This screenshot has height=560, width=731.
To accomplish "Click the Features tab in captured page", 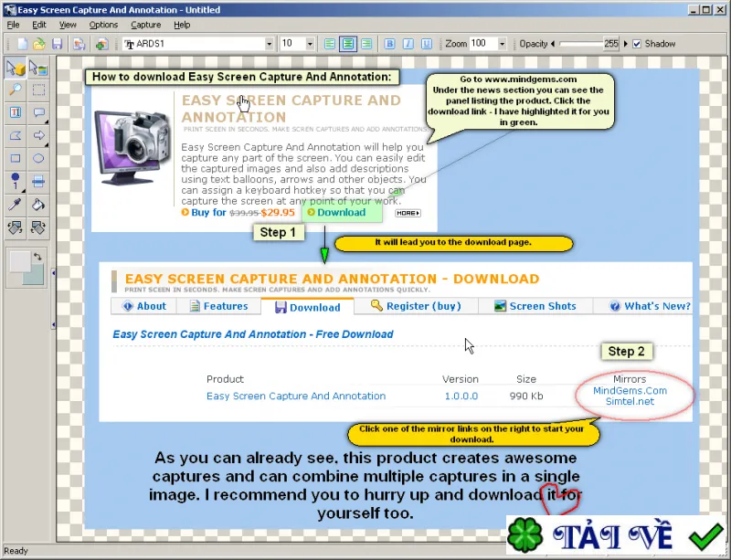I will (218, 306).
